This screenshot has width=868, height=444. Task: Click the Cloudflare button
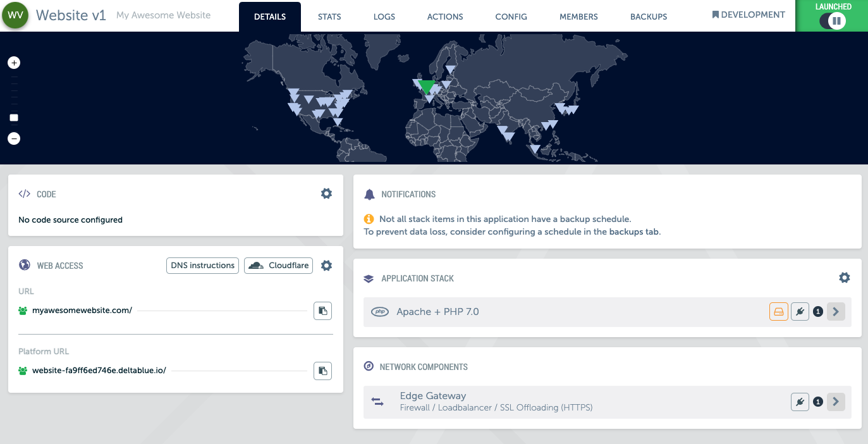278,266
